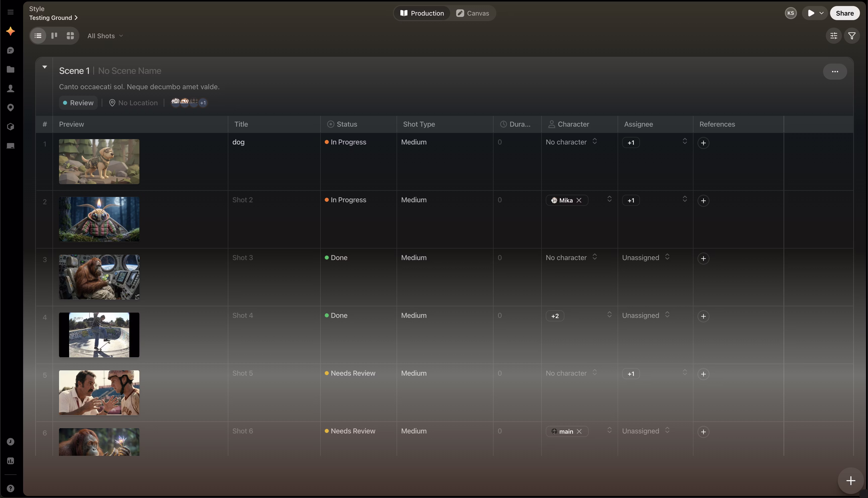868x498 pixels.
Task: Add a reference to Shot 3
Action: (x=703, y=259)
